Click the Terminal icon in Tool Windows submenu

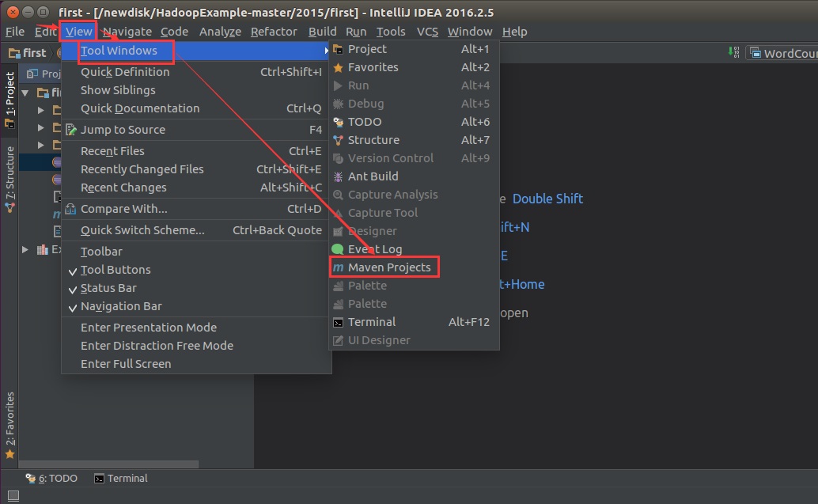click(338, 322)
